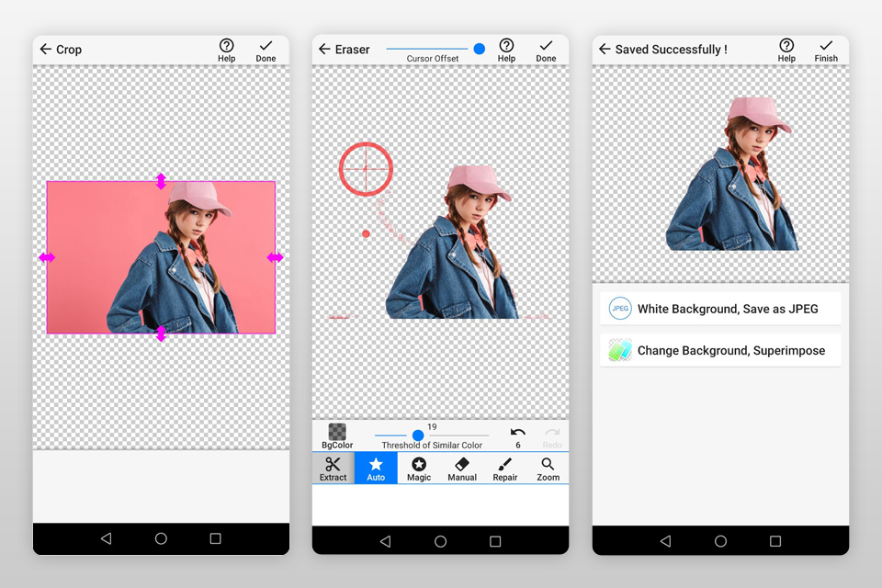Activate the Auto eraser star tool
Image resolution: width=882 pixels, height=588 pixels.
(x=376, y=468)
